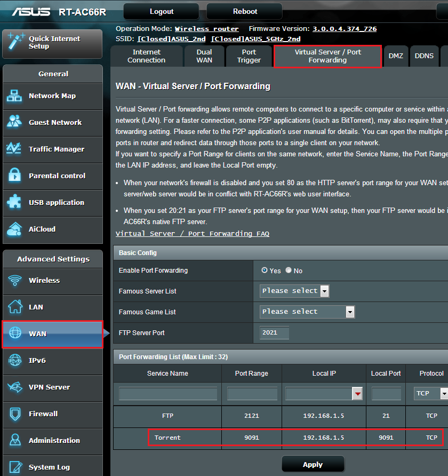
Task: Select No for Enable Port Forwarding
Action: coord(289,271)
